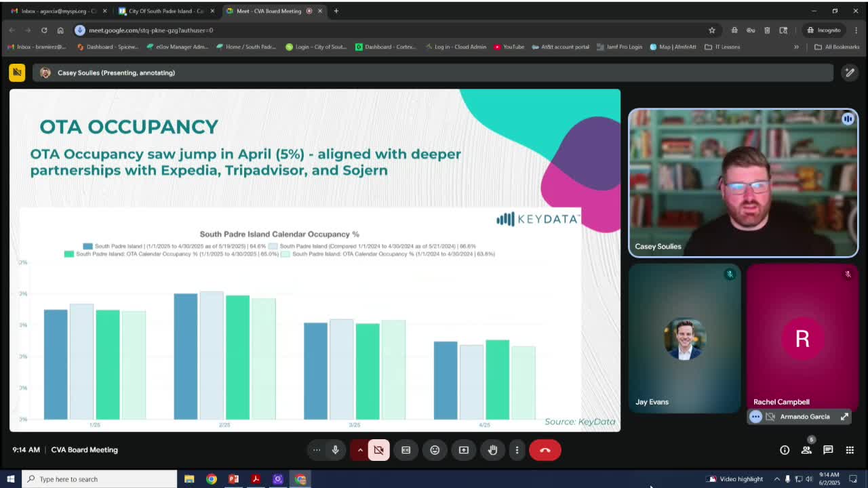
Task: Open Log in - Cloud Admin bookmark
Action: 456,47
